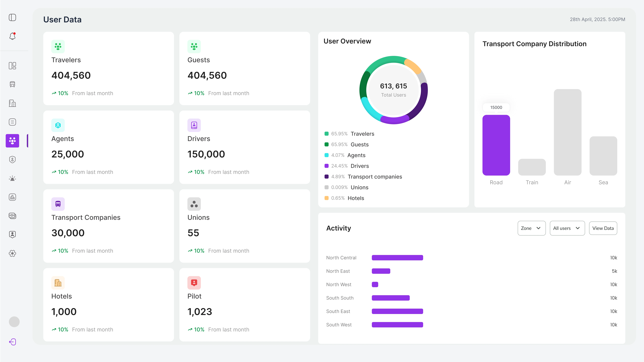Image resolution: width=644 pixels, height=362 pixels.
Task: Open the bar chart reports icon in sidebar
Action: pos(12,197)
